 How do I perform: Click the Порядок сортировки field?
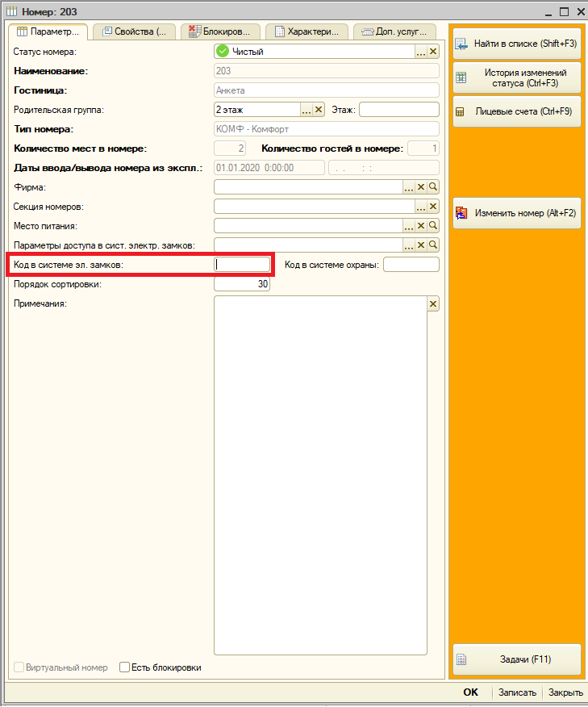(x=242, y=284)
